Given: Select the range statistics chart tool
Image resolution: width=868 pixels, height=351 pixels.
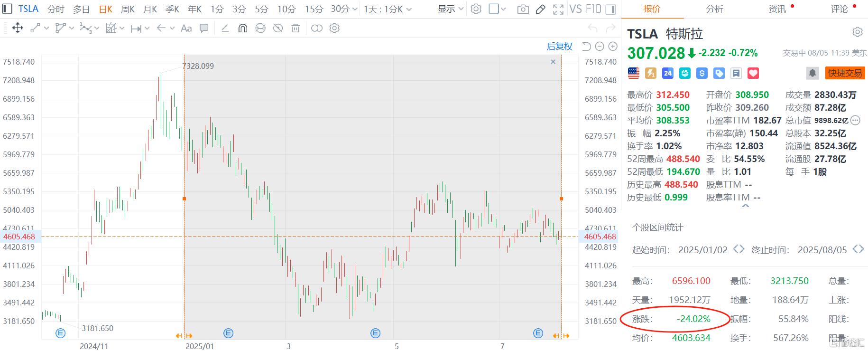Looking at the screenshot, I should click(111, 28).
